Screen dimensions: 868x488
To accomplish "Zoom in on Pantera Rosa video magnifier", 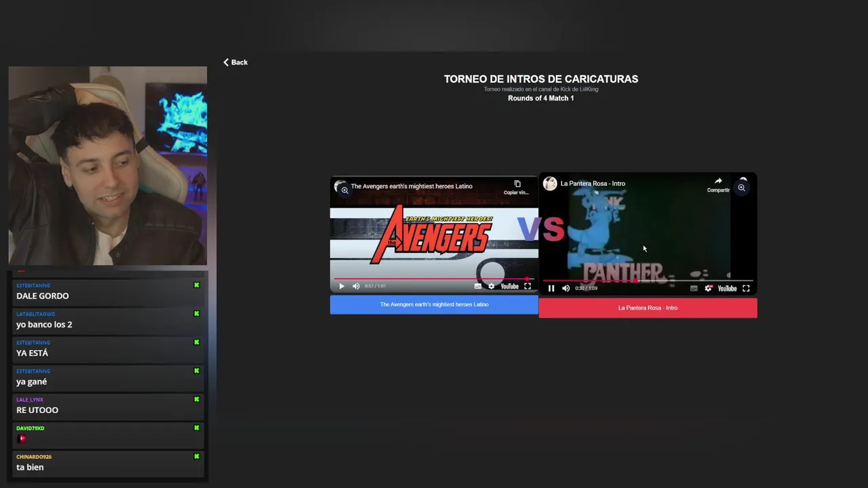I will (x=742, y=188).
